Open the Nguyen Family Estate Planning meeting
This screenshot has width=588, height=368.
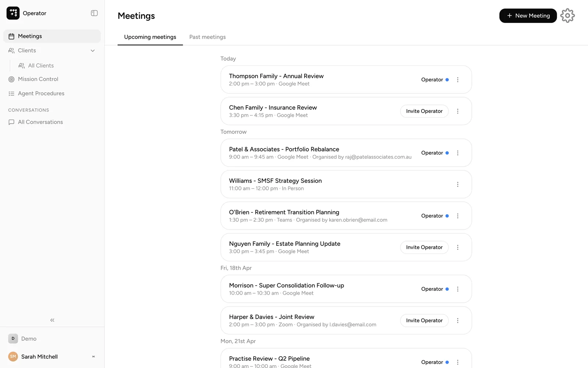pyautogui.click(x=346, y=247)
